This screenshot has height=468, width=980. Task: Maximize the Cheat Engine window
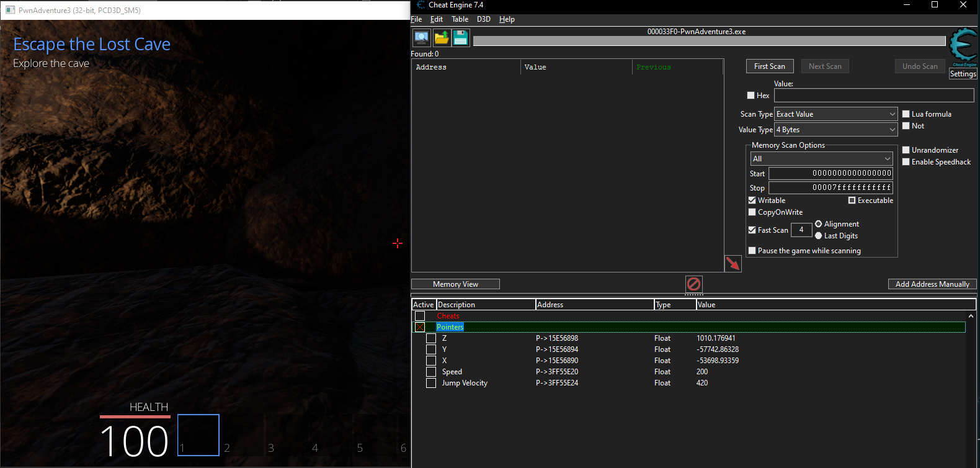click(x=935, y=5)
